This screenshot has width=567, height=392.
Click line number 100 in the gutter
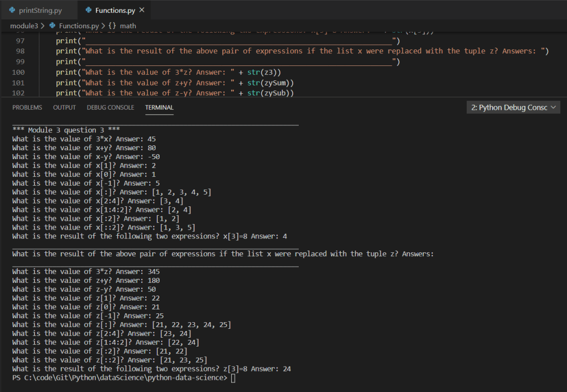point(18,72)
